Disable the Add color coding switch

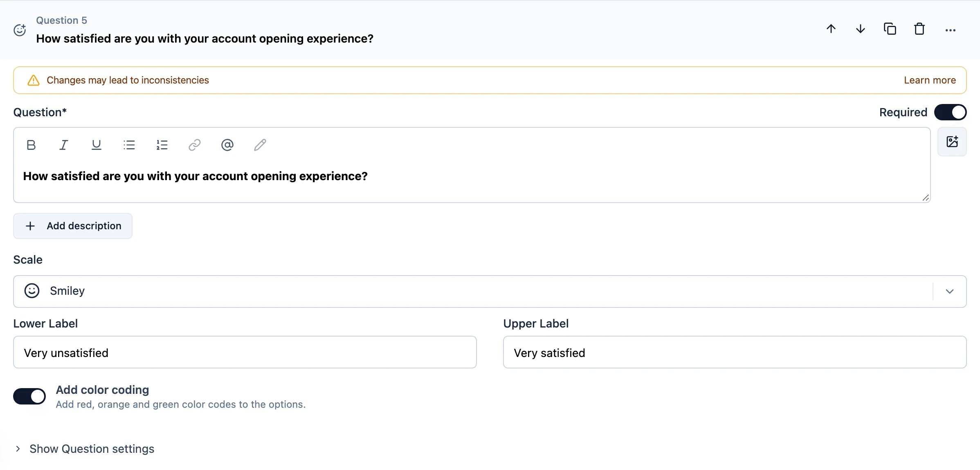click(x=29, y=396)
